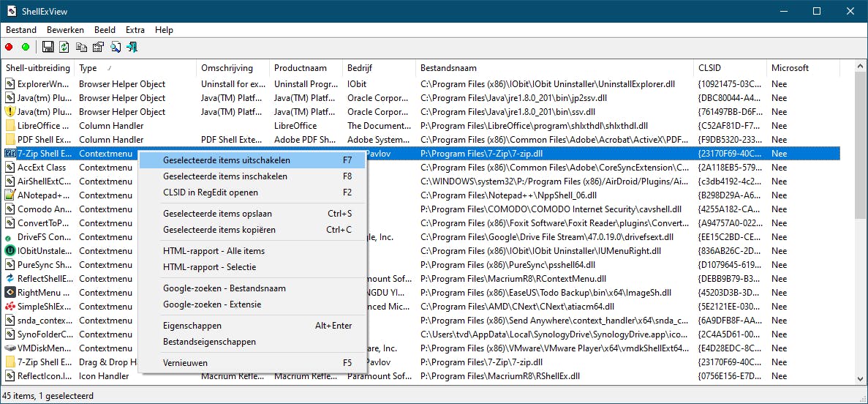Viewport: 868px width, 404px height.
Task: Click the RightMenu row icon
Action: pos(10,292)
